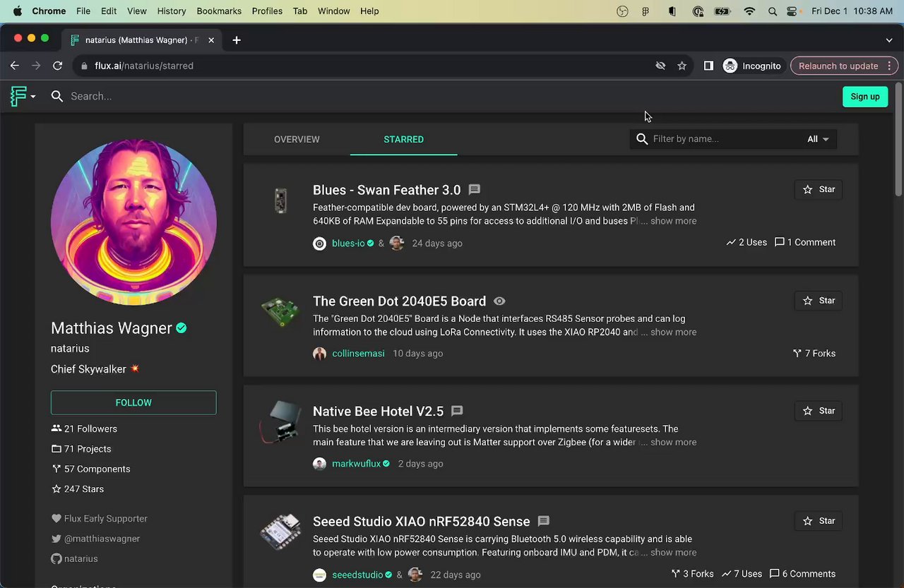The height and width of the screenshot is (588, 904).
Task: Click 3 Forks on XIAO nRF52840 card
Action: point(692,574)
